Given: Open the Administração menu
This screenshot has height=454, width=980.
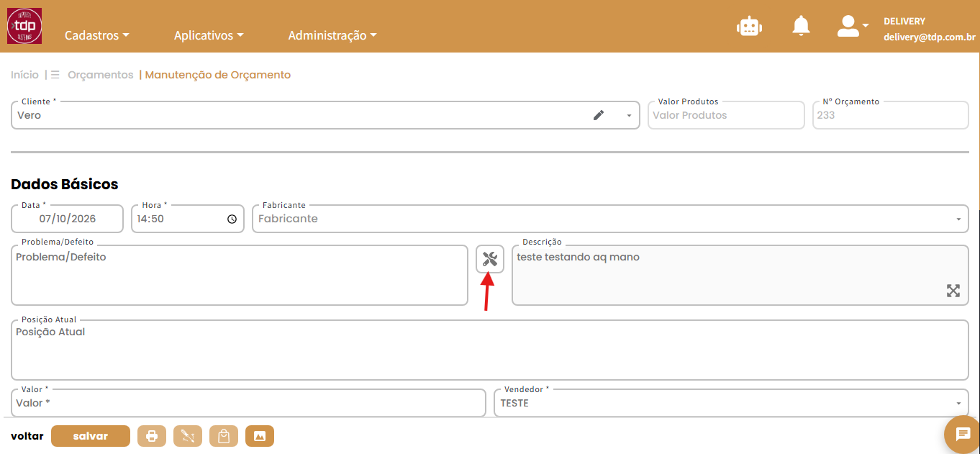Looking at the screenshot, I should [332, 35].
